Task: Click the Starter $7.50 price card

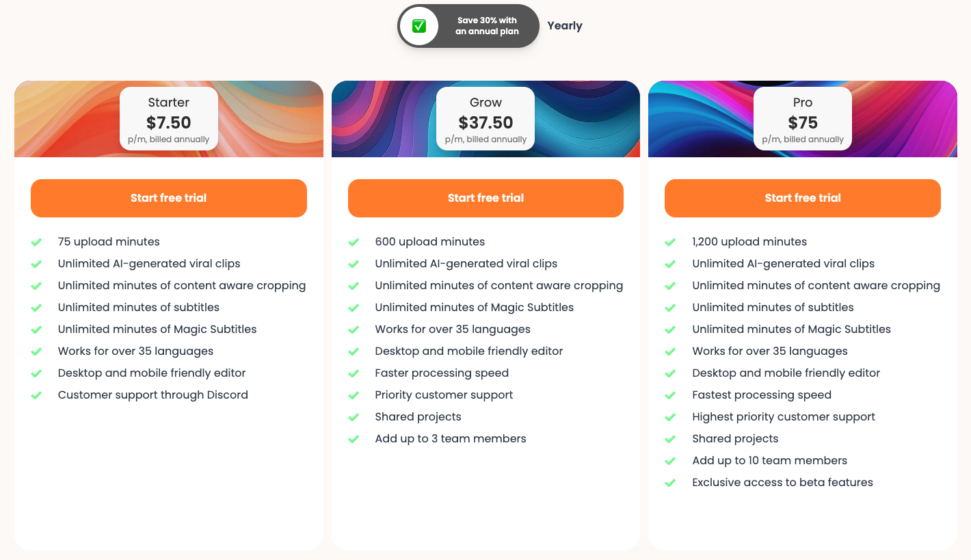Action: [x=169, y=119]
